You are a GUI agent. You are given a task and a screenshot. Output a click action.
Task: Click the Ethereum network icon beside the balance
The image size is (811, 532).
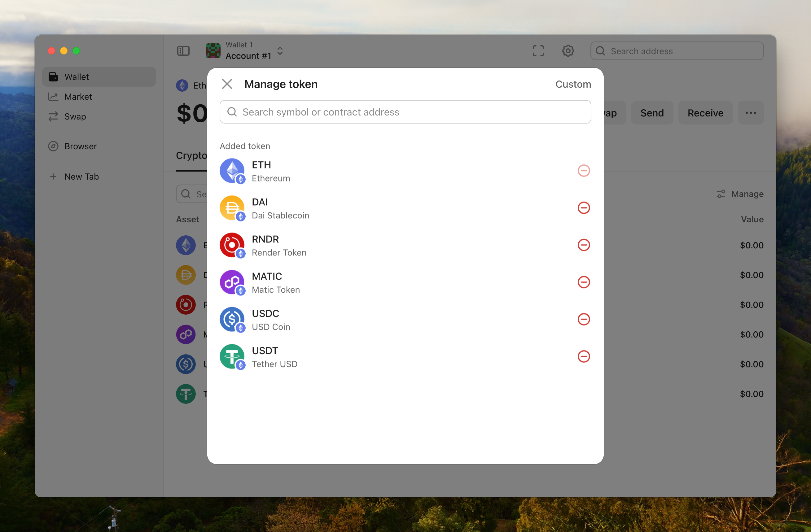click(182, 85)
